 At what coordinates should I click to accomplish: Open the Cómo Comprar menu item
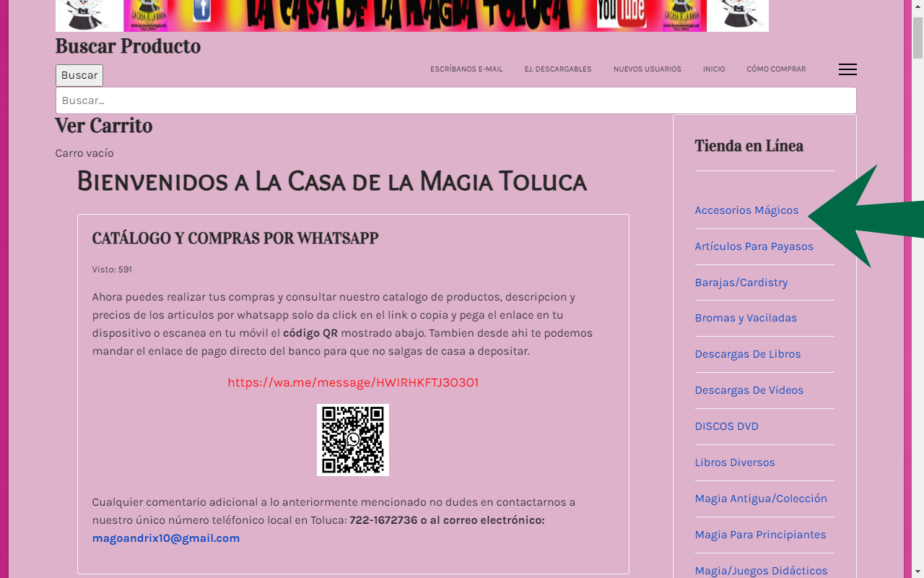pos(776,69)
